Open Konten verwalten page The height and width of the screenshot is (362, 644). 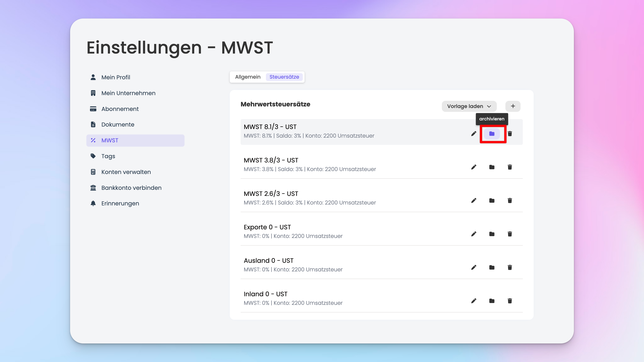click(126, 172)
